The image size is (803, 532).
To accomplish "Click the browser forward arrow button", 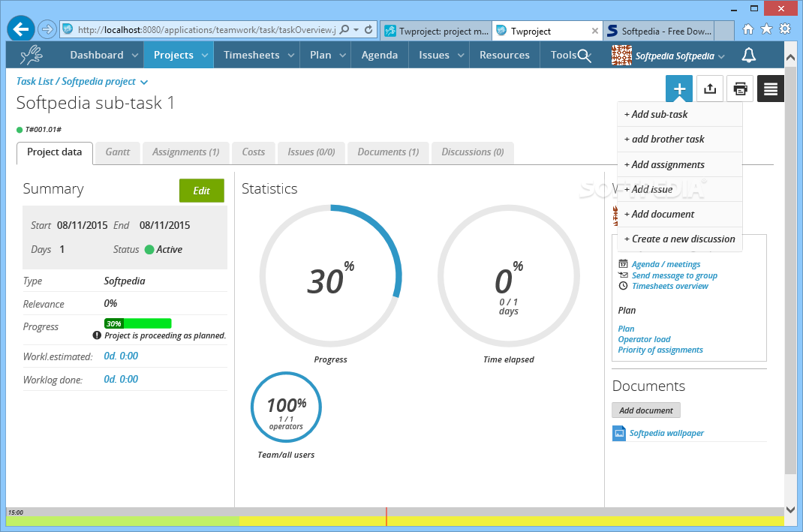I will click(47, 29).
